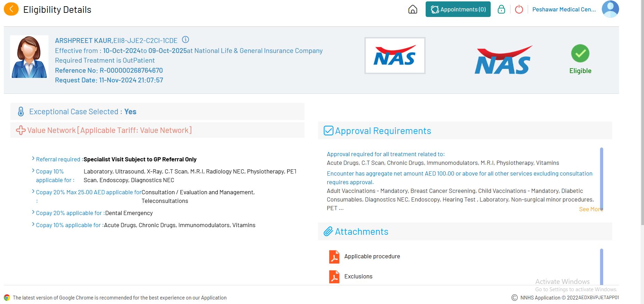Click Value Network [Applicable Tariff: Value Network] heading
The width and height of the screenshot is (644, 304).
pyautogui.click(x=109, y=130)
